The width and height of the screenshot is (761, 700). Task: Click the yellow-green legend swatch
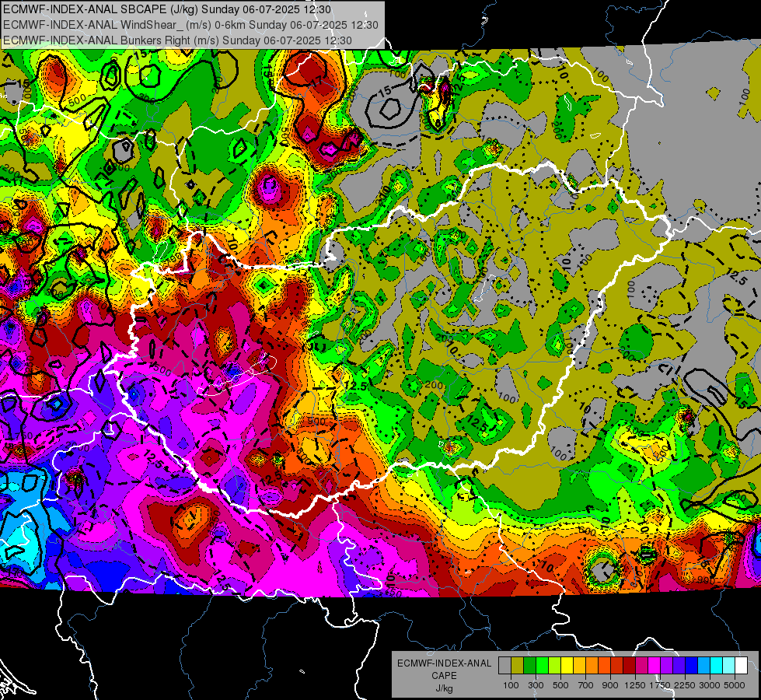click(x=555, y=666)
